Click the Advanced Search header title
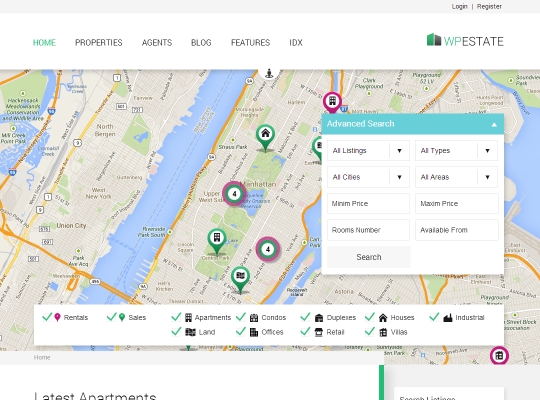This screenshot has width=540, height=400. click(x=360, y=124)
